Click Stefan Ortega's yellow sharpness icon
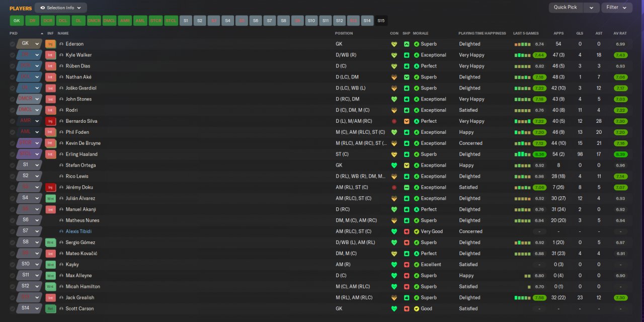The height and width of the screenshot is (322, 644). tap(407, 166)
